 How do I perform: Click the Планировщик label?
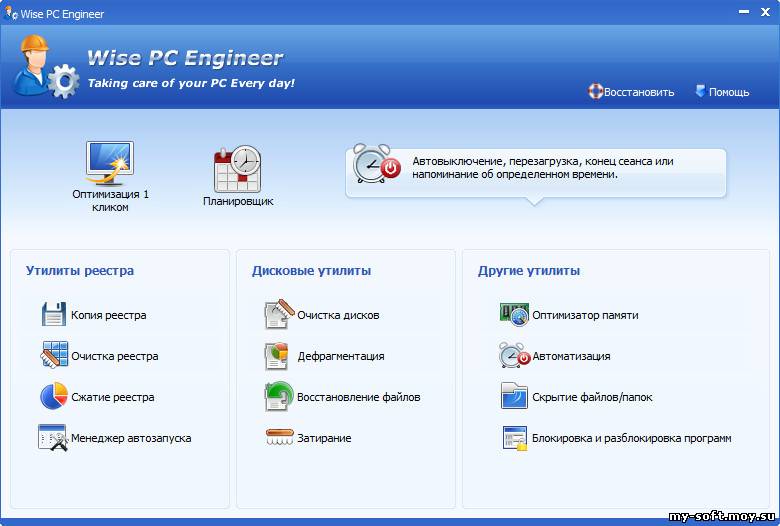tap(238, 202)
